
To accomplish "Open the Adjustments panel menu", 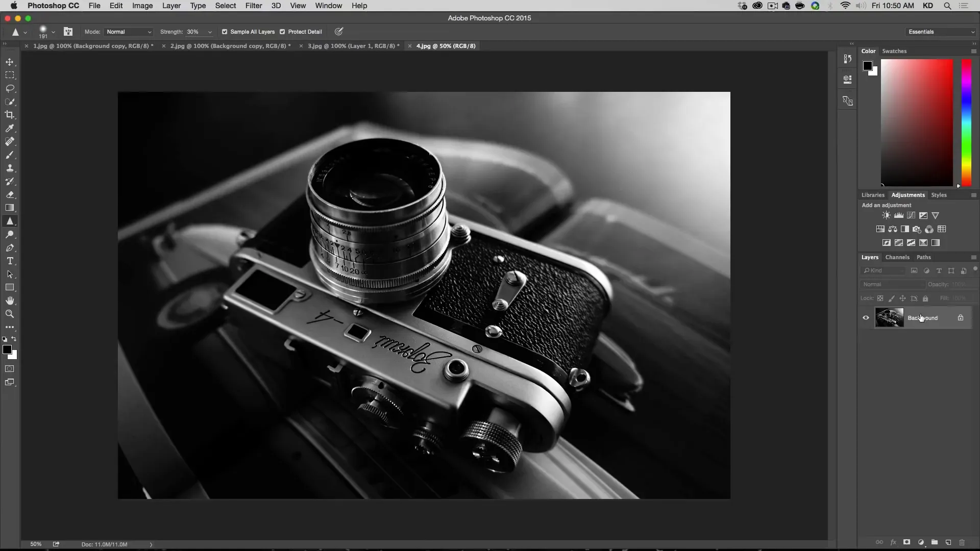I will click(973, 195).
